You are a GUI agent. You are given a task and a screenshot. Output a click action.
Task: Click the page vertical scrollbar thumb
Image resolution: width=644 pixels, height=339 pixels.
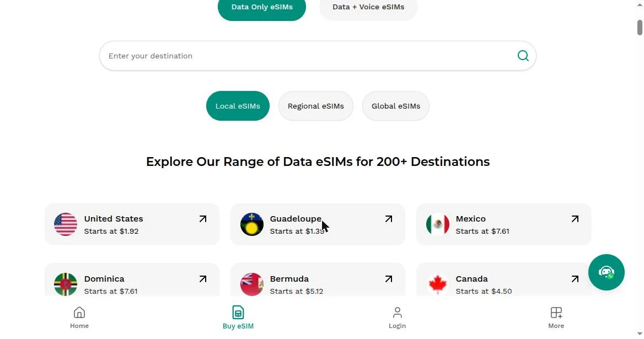640,27
